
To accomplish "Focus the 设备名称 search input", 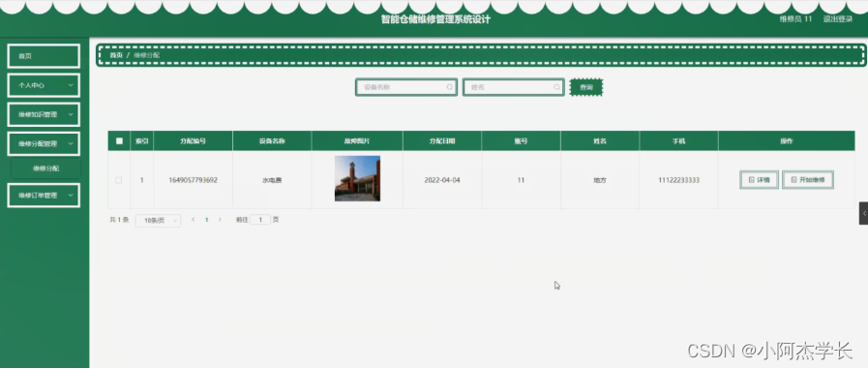I will tap(405, 87).
